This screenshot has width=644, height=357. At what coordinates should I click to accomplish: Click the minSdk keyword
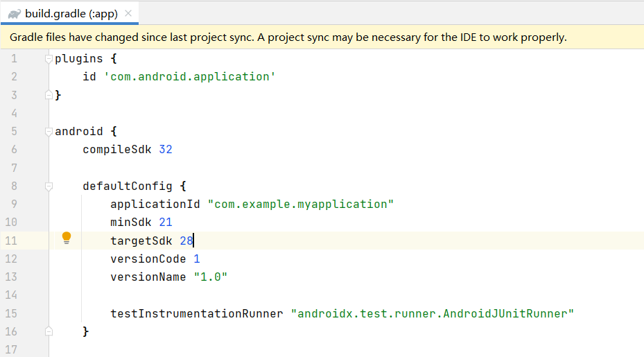(x=131, y=223)
